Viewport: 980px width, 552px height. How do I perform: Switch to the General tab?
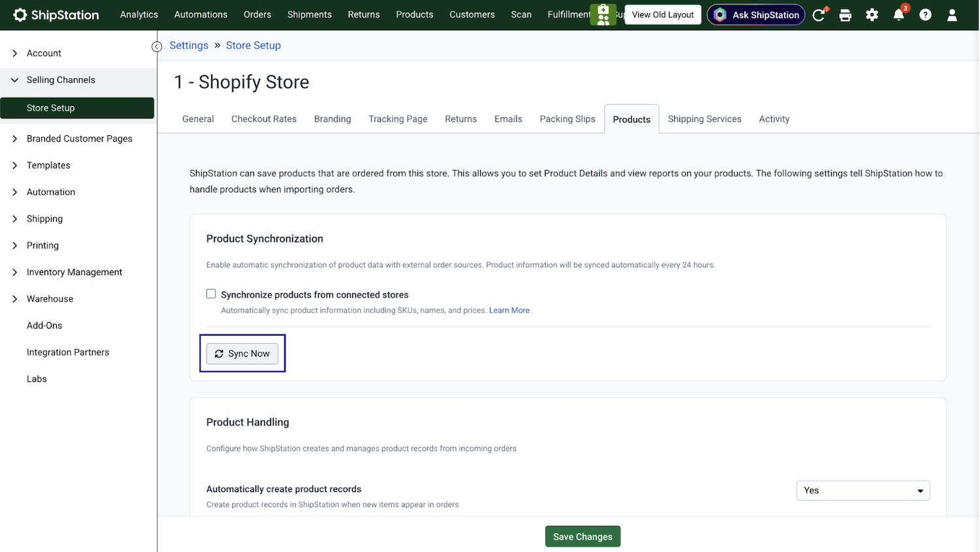point(198,119)
